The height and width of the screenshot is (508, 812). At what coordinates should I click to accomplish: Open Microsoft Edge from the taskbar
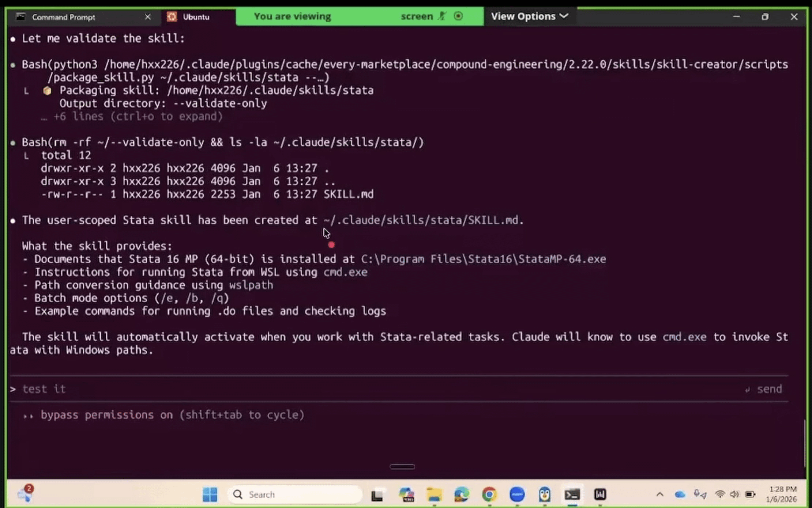pyautogui.click(x=462, y=495)
